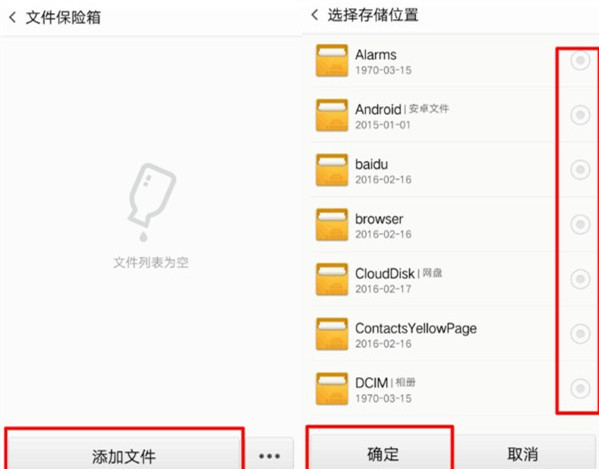
Task: Select the baidu radio button
Action: click(x=580, y=169)
